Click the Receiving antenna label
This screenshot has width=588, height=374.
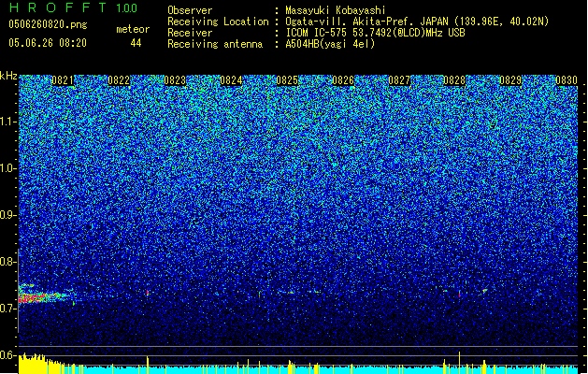coord(215,44)
